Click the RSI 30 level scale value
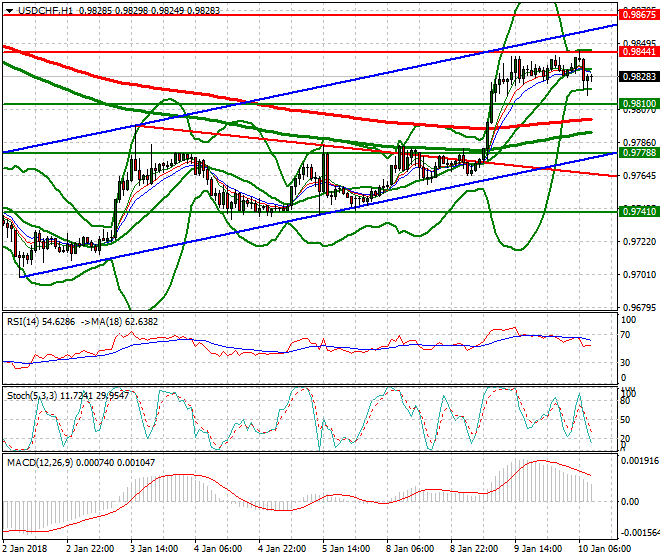Image resolution: width=660 pixels, height=560 pixels. coord(625,363)
